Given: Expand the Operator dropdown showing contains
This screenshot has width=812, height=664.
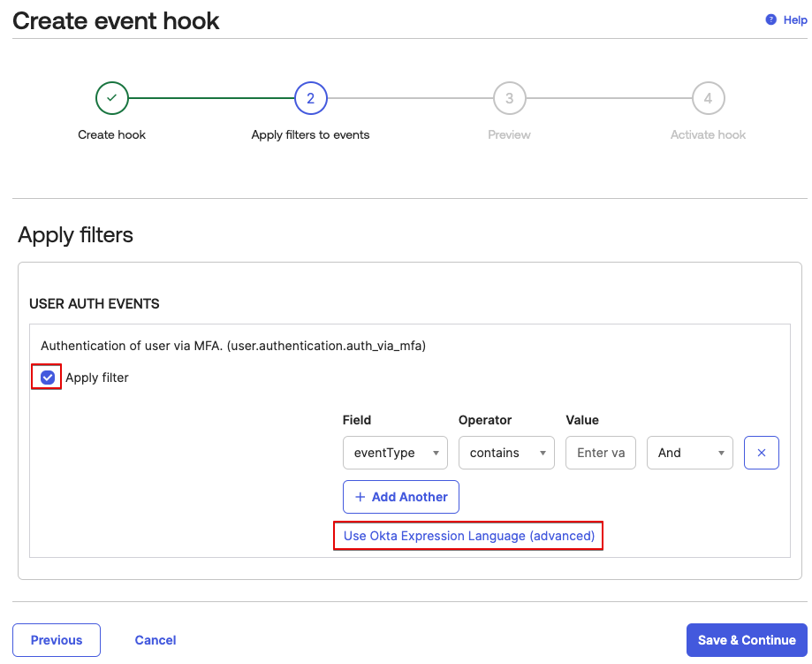Looking at the screenshot, I should (x=506, y=453).
